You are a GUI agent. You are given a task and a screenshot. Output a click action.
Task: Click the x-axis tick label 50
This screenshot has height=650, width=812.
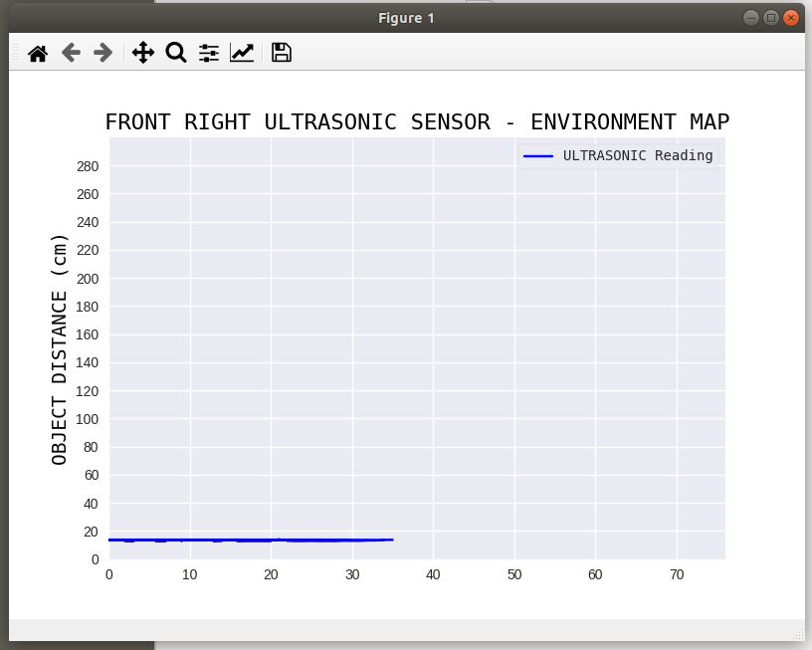pos(514,575)
